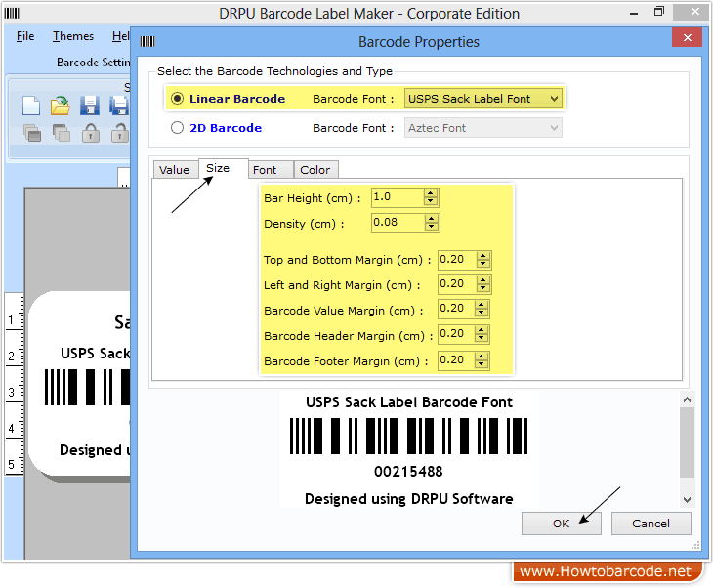Increase Top and Bottom Margin value
This screenshot has height=588, width=713.
click(482, 256)
